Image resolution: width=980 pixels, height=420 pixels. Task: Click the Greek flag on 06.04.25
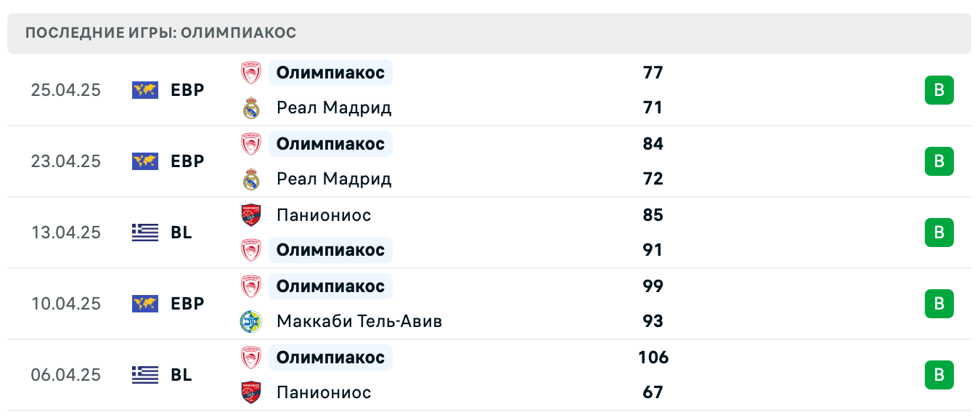tap(145, 375)
